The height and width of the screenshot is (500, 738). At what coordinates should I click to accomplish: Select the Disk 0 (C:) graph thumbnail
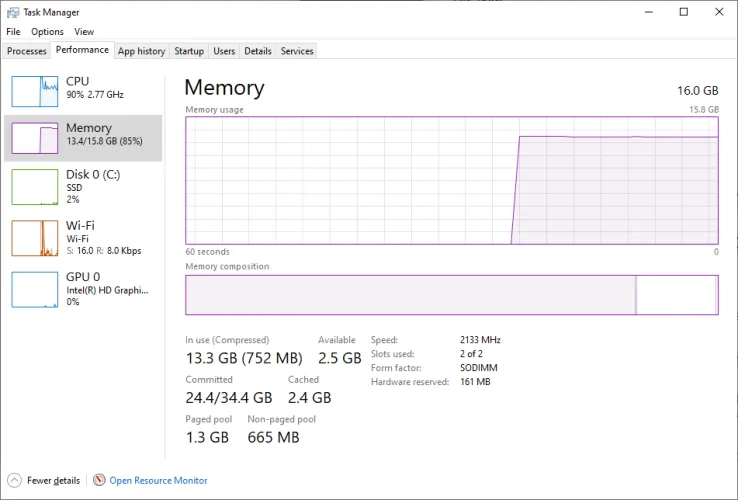pyautogui.click(x=35, y=187)
